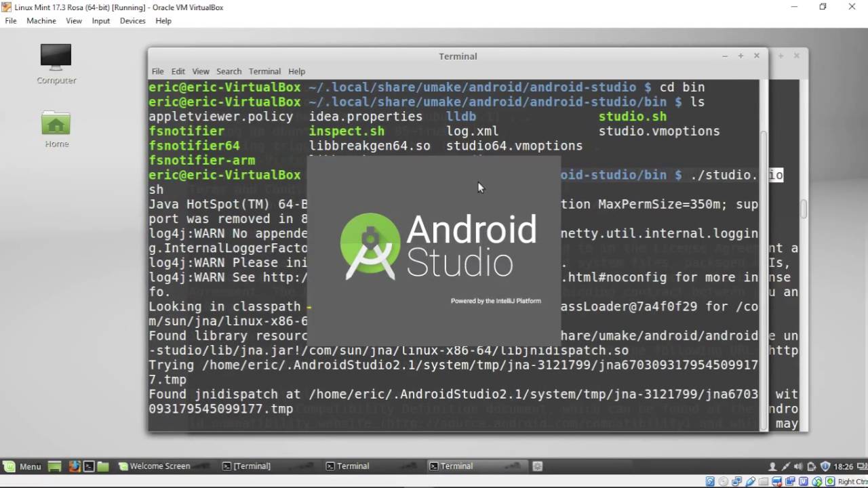
Task: Click lldb in the terminal listing
Action: click(461, 117)
